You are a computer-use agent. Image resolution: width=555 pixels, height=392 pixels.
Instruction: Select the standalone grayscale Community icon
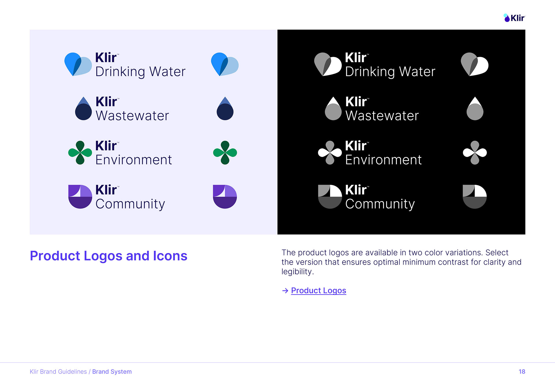(x=475, y=196)
